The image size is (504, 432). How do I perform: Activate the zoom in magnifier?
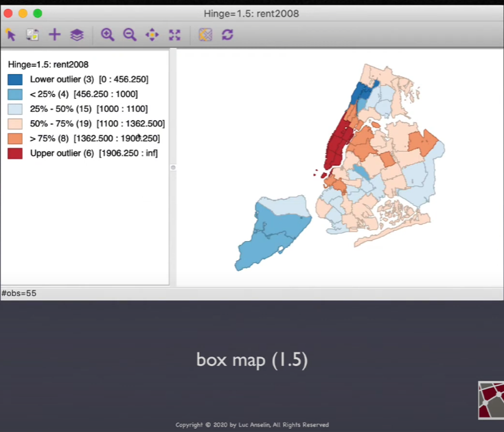[x=107, y=34]
